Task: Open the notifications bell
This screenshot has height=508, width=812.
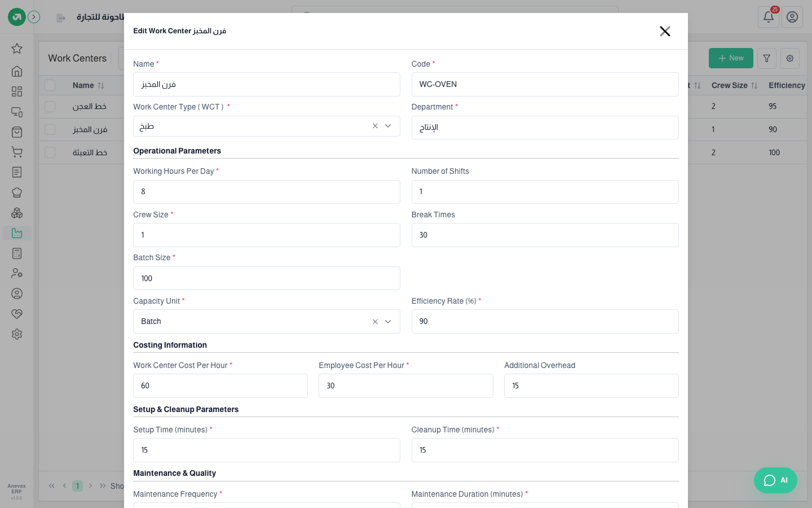Action: pos(769,17)
